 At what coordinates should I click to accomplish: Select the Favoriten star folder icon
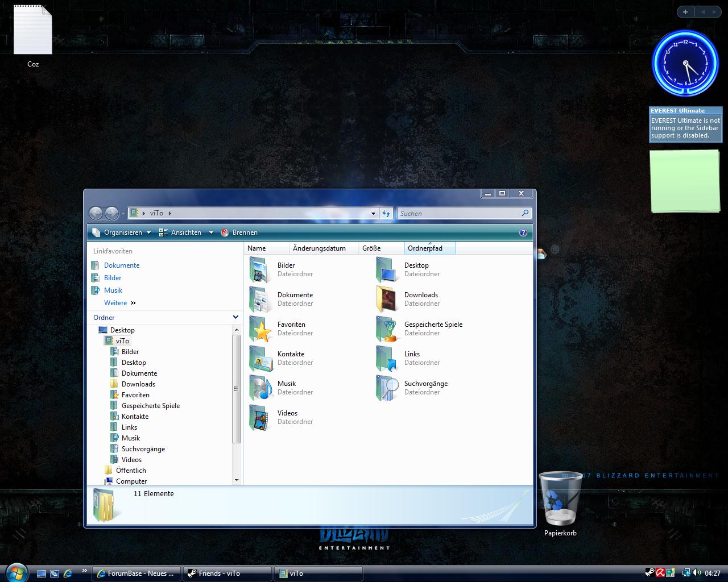click(260, 329)
